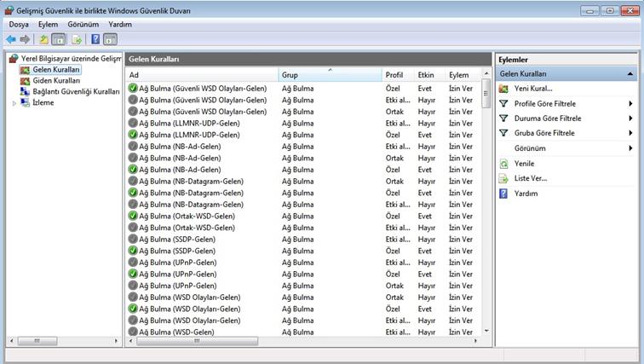Viewport: 644px width, 364px height.
Task: Click the help icon beside Yardım in Eylemler
Action: (x=503, y=194)
